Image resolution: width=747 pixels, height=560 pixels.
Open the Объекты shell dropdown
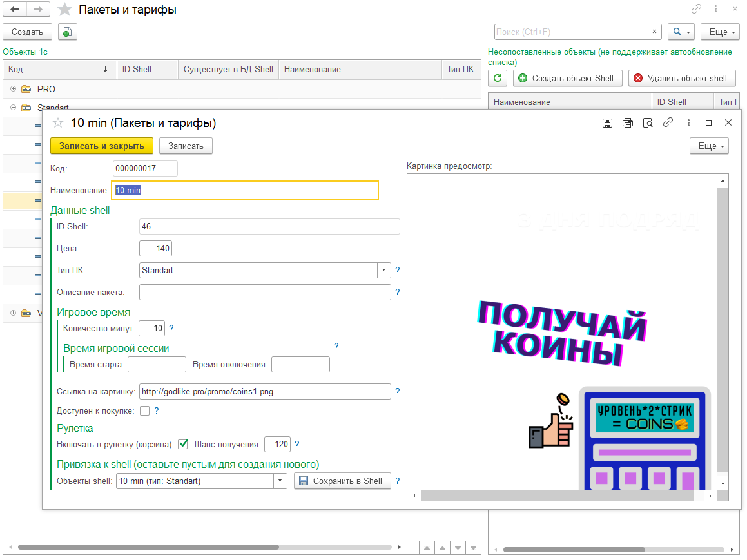[280, 480]
